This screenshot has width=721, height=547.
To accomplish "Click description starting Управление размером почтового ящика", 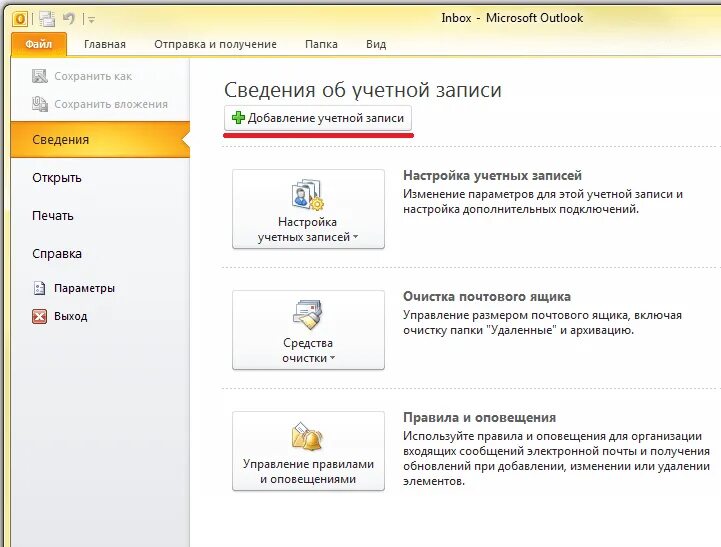I will 542,323.
